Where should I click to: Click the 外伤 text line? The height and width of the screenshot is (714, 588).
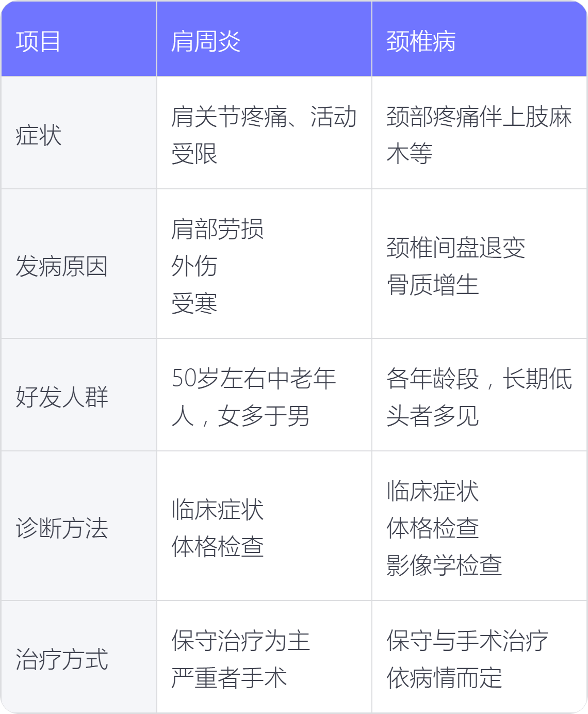[x=194, y=266]
